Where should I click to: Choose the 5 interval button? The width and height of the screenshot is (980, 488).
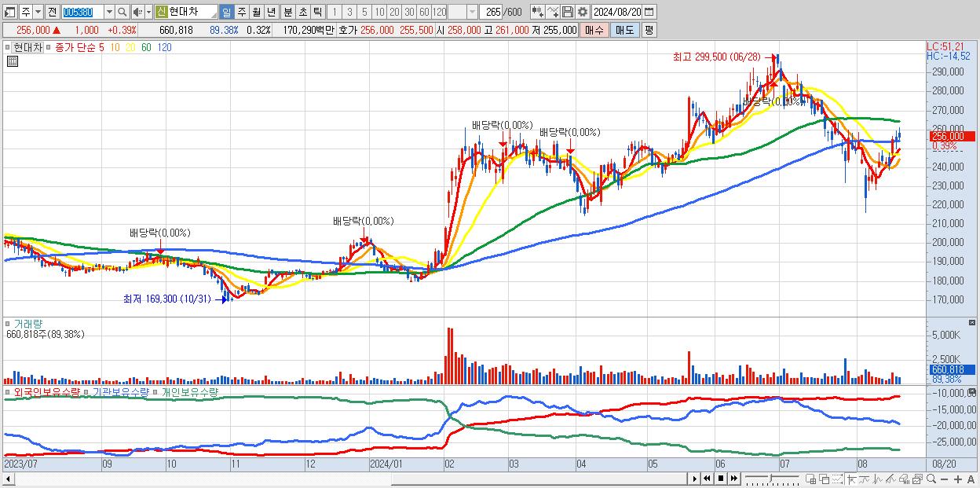click(x=364, y=12)
